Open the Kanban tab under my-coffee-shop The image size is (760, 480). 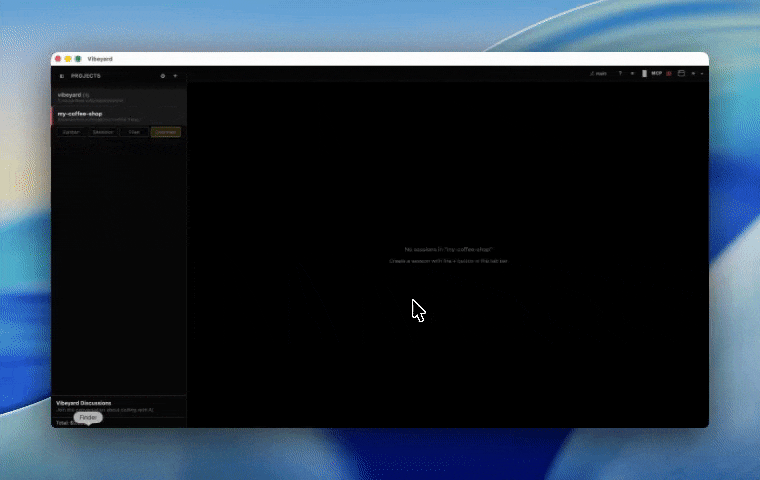click(71, 132)
